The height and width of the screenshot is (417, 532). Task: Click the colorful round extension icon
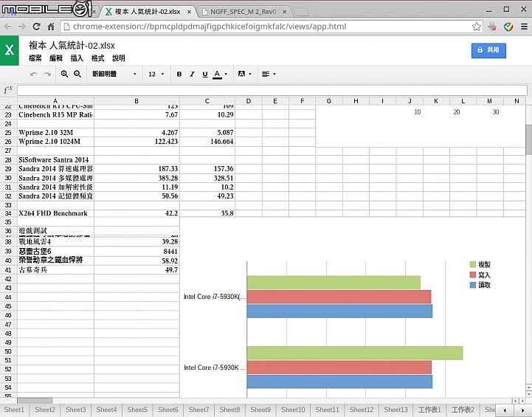tap(508, 27)
